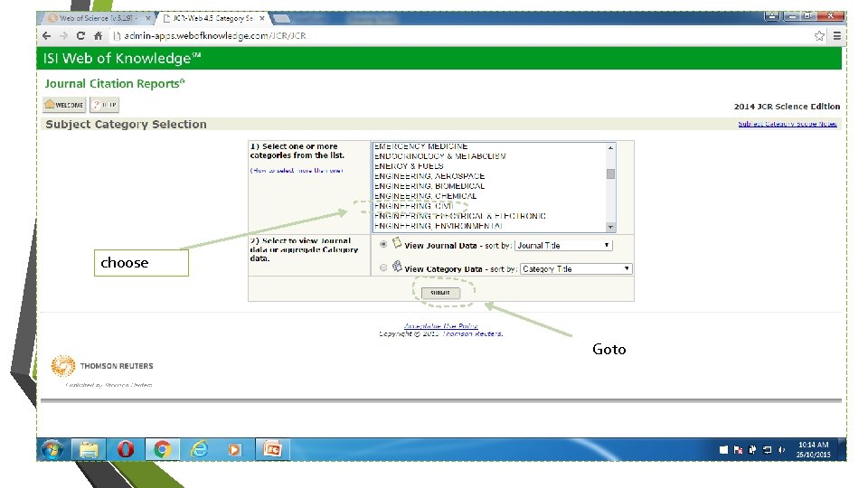Image resolution: width=868 pixels, height=488 pixels.
Task: Switch to Chrome in the taskbar
Action: coord(162,449)
